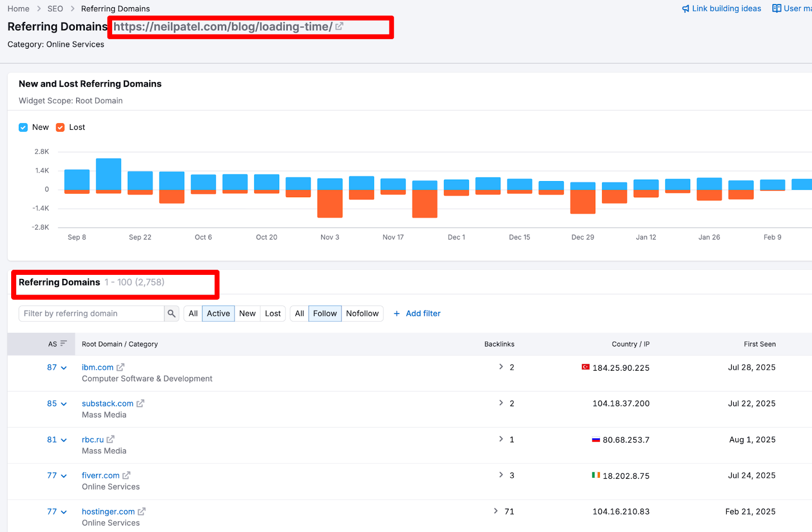812x532 pixels.
Task: Switch to the Active domains tab
Action: tap(218, 313)
